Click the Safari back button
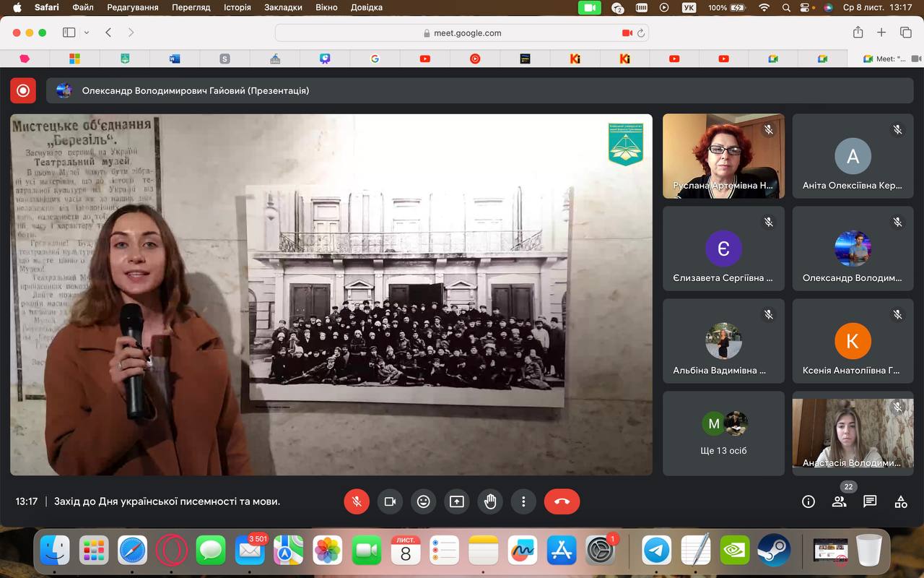This screenshot has width=924, height=578. (x=108, y=33)
